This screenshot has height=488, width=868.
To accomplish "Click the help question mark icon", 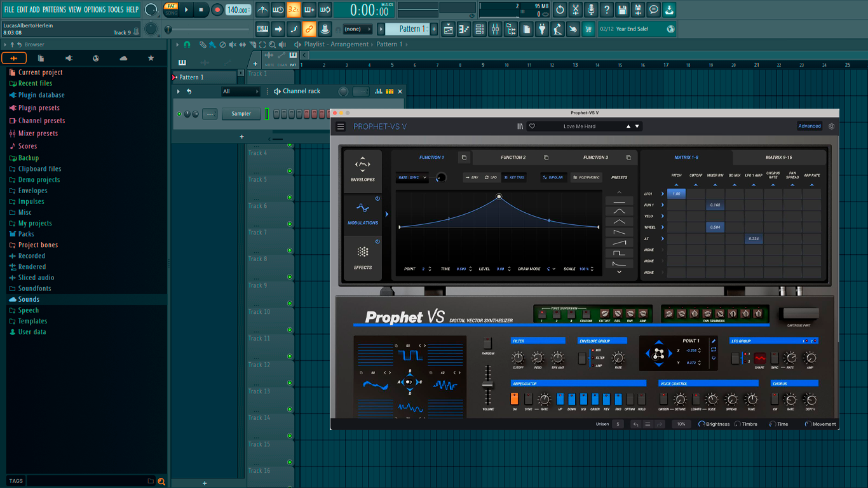I will coord(607,10).
